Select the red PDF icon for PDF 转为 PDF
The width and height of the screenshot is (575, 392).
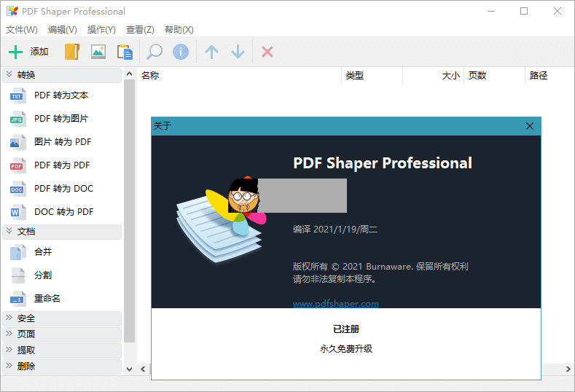point(17,165)
